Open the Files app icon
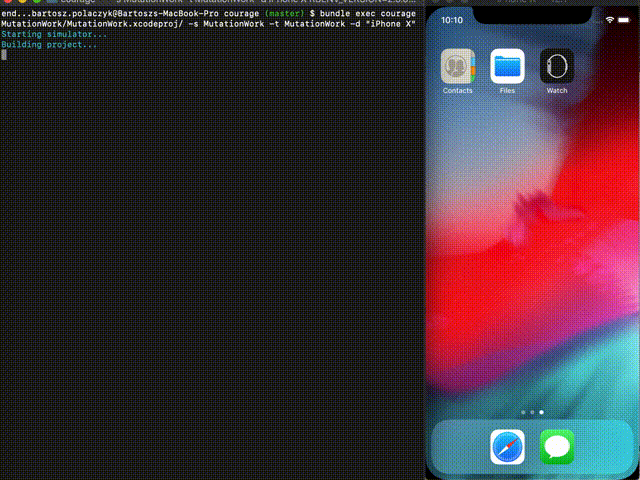The height and width of the screenshot is (480, 640). coord(507,66)
